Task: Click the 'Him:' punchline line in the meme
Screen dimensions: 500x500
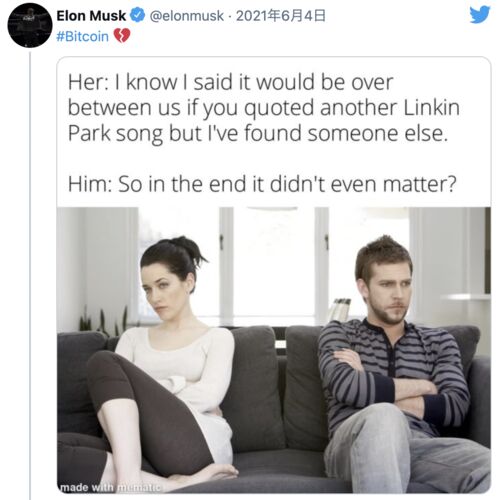Action: tap(262, 184)
